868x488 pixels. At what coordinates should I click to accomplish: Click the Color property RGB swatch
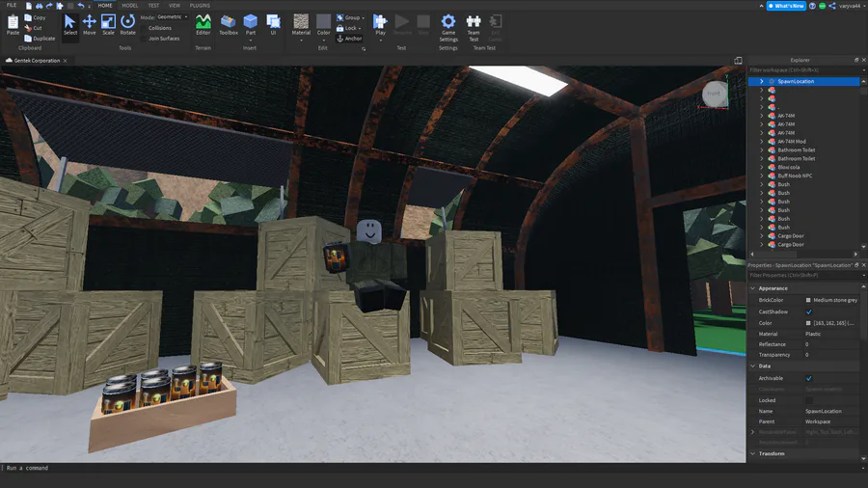coord(808,323)
